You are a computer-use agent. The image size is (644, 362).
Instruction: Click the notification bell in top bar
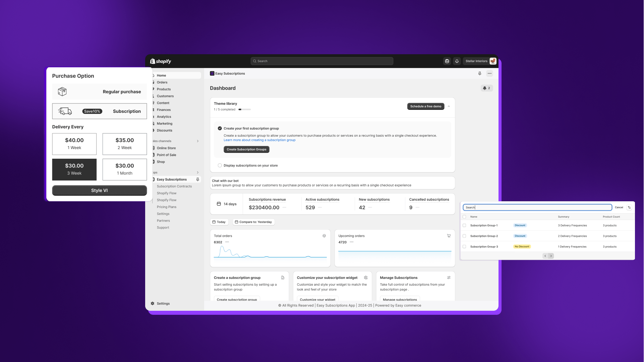click(x=457, y=61)
